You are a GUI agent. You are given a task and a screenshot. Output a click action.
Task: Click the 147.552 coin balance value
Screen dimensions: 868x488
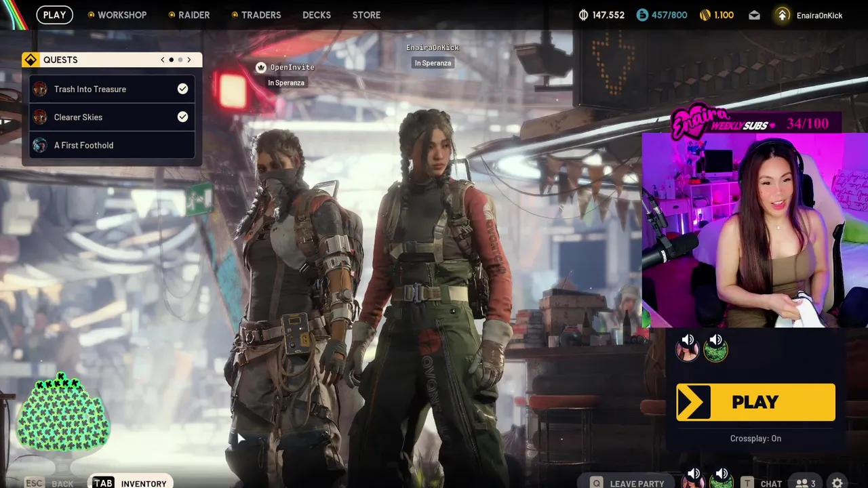click(x=608, y=15)
